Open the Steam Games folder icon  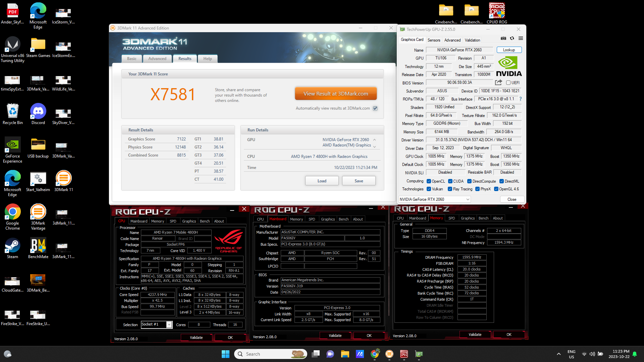coord(38,47)
